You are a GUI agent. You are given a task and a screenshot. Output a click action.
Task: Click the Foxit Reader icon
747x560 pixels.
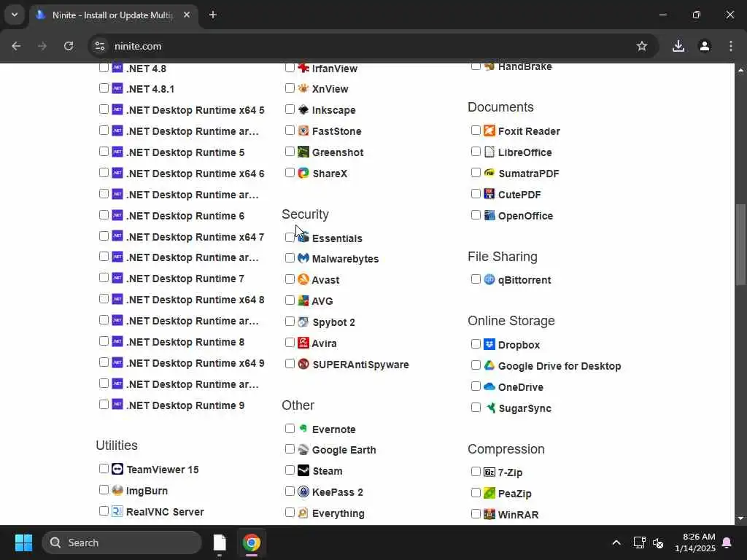(489, 131)
